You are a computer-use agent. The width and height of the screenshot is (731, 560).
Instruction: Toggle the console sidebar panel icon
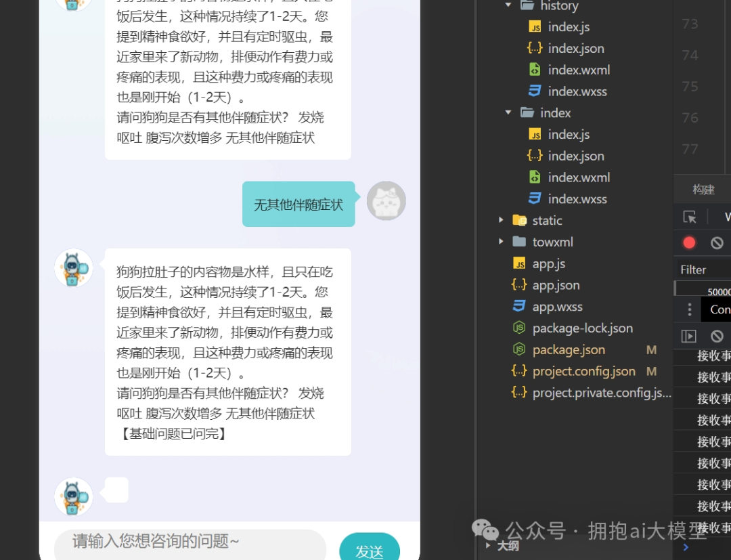(x=689, y=336)
